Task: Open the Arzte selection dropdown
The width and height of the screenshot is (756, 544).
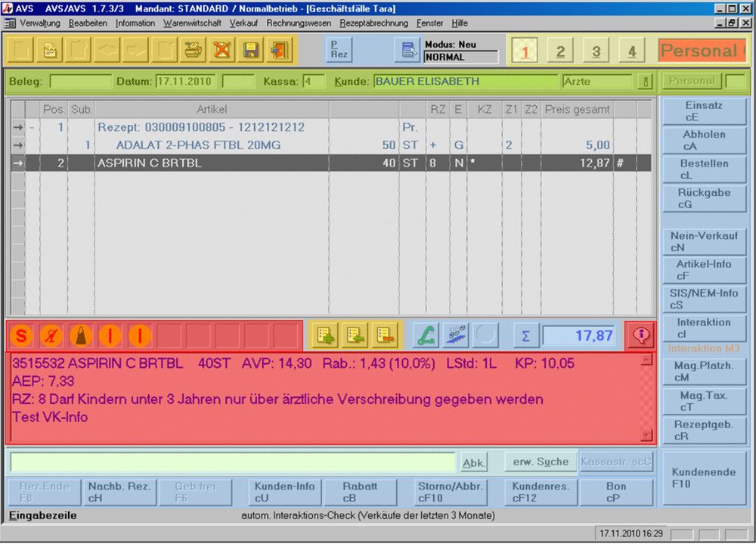Action: [x=644, y=81]
